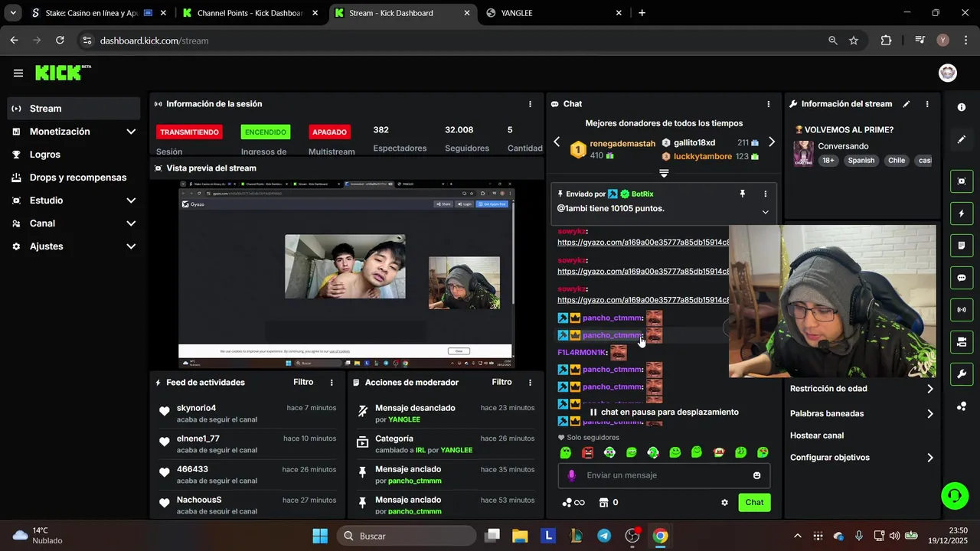Toggle the document widget in right sidebar
Image resolution: width=980 pixels, height=551 pixels.
click(x=962, y=246)
